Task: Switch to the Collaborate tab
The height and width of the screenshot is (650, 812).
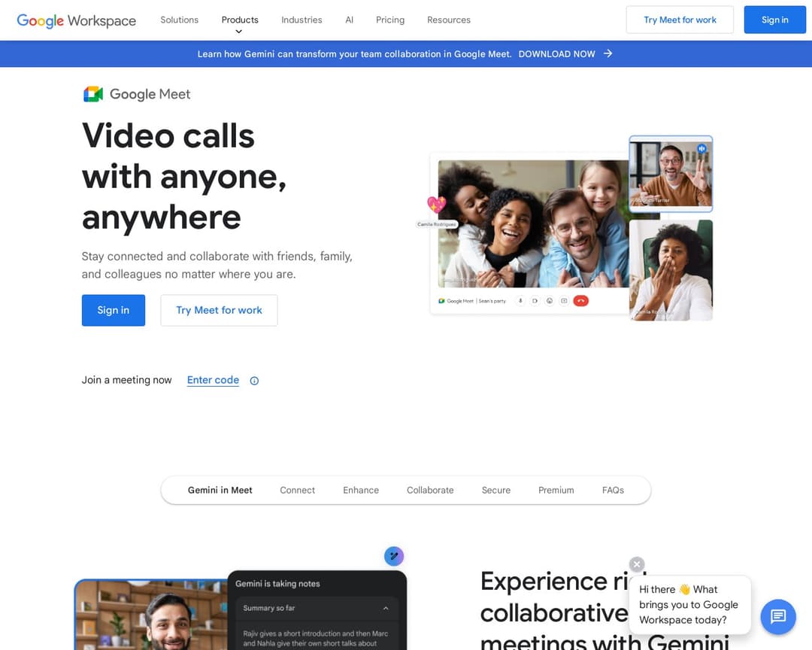Action: 430,490
